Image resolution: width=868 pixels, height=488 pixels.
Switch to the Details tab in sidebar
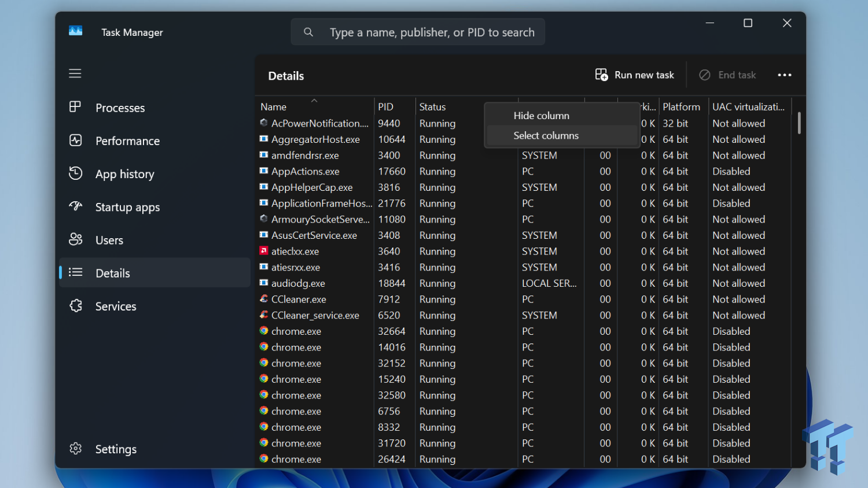click(113, 273)
